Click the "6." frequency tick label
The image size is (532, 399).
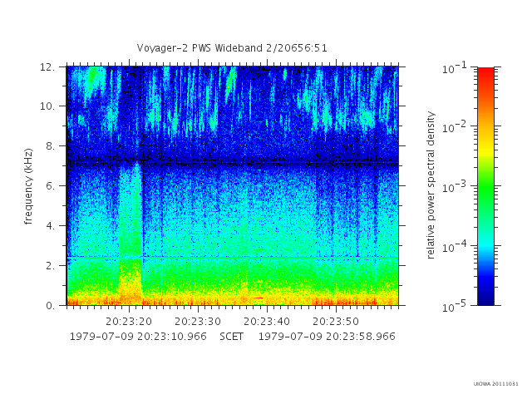click(x=50, y=186)
